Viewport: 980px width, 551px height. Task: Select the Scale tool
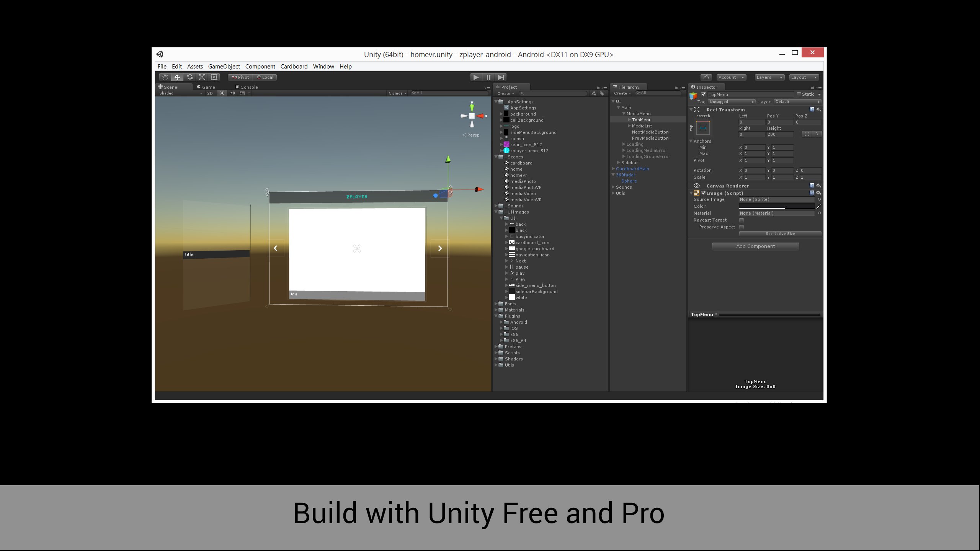tap(202, 77)
